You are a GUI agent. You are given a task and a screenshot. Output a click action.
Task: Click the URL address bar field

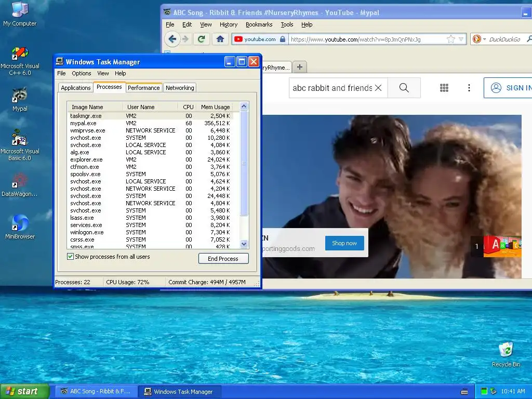coord(368,39)
